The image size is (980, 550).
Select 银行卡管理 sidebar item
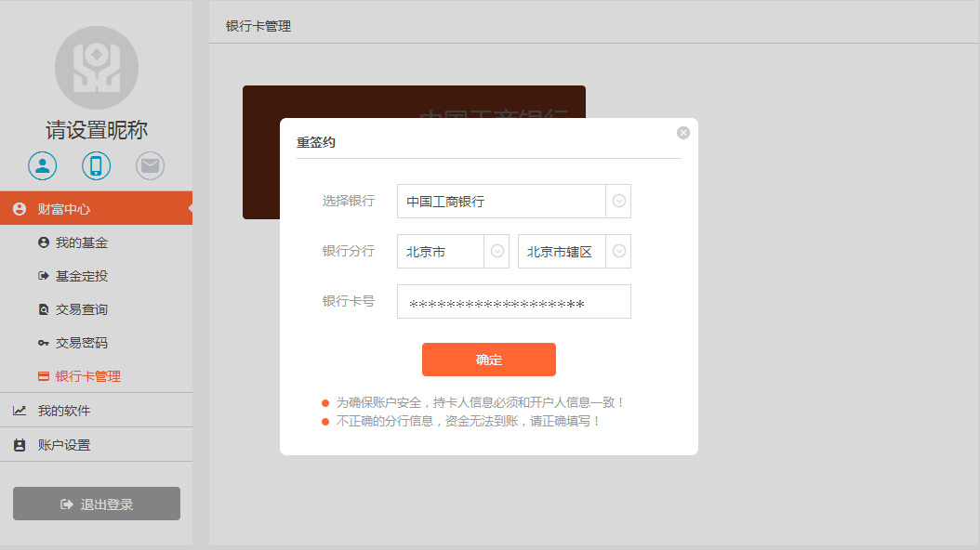[87, 376]
